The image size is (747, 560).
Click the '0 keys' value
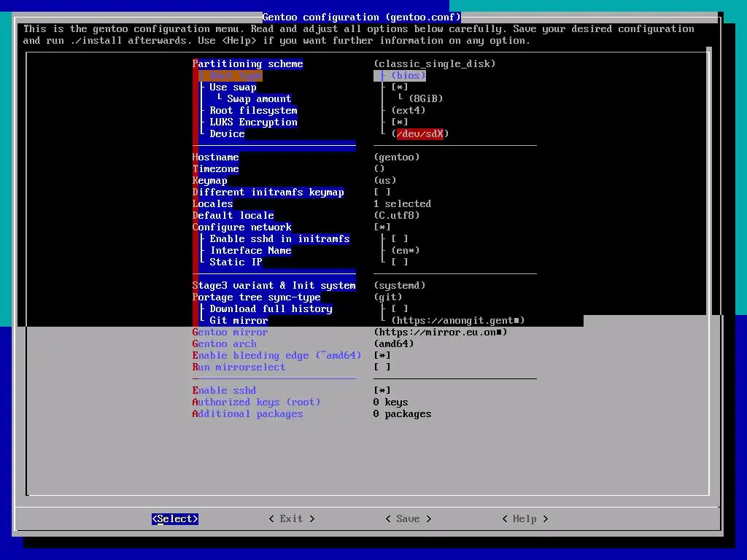[391, 402]
